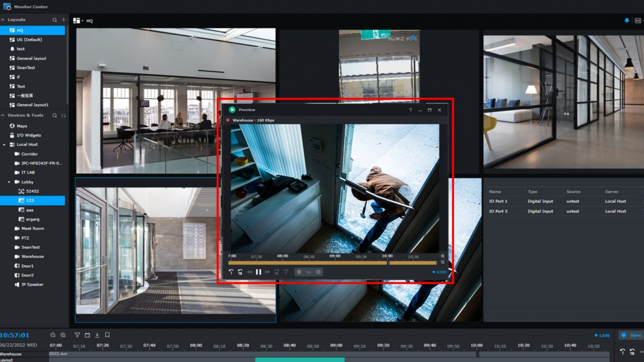The width and height of the screenshot is (644, 362).
Task: Switch Preview window to LIVE mode
Action: click(x=439, y=272)
